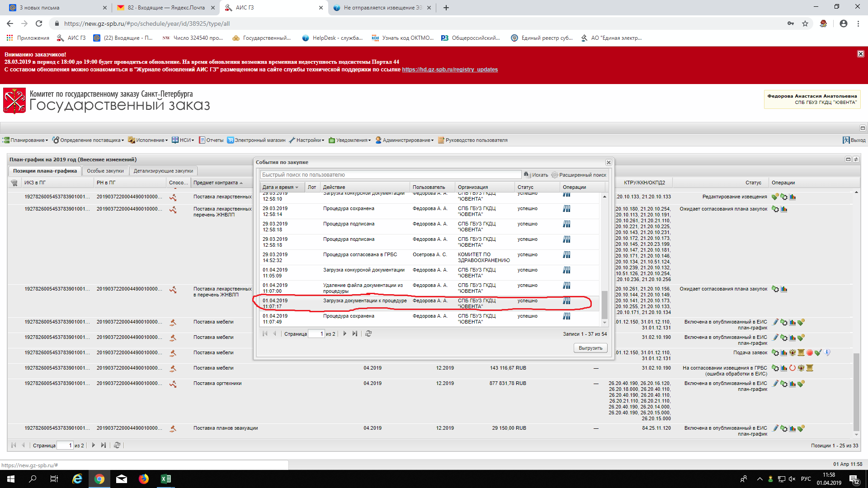Click bar chart icon in Редактирование извещения row
Screen dimensions: 868x488
793,197
